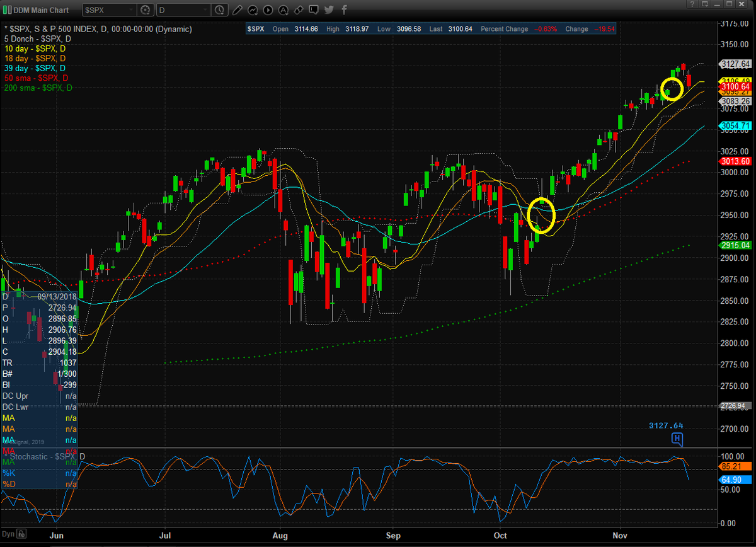
Task: Select the 50 sma legend entry
Action: coord(35,78)
